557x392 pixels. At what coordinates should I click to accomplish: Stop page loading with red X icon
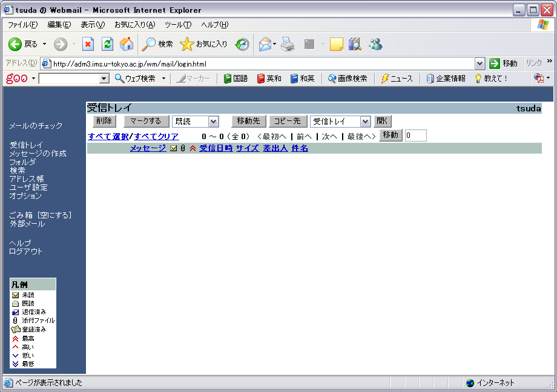88,44
